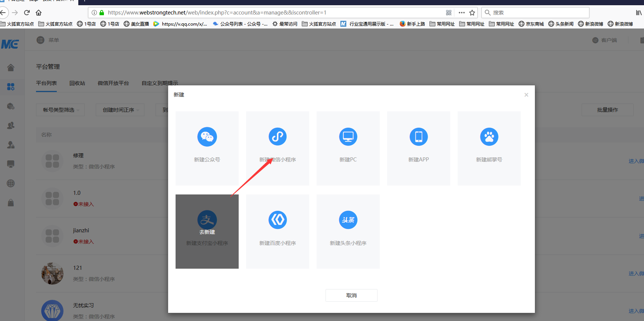Select the 新建百度小程序 icon
The width and height of the screenshot is (644, 321).
click(278, 220)
